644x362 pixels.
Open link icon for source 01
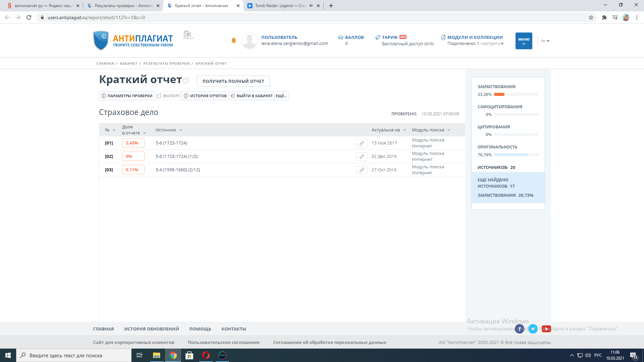pyautogui.click(x=362, y=143)
